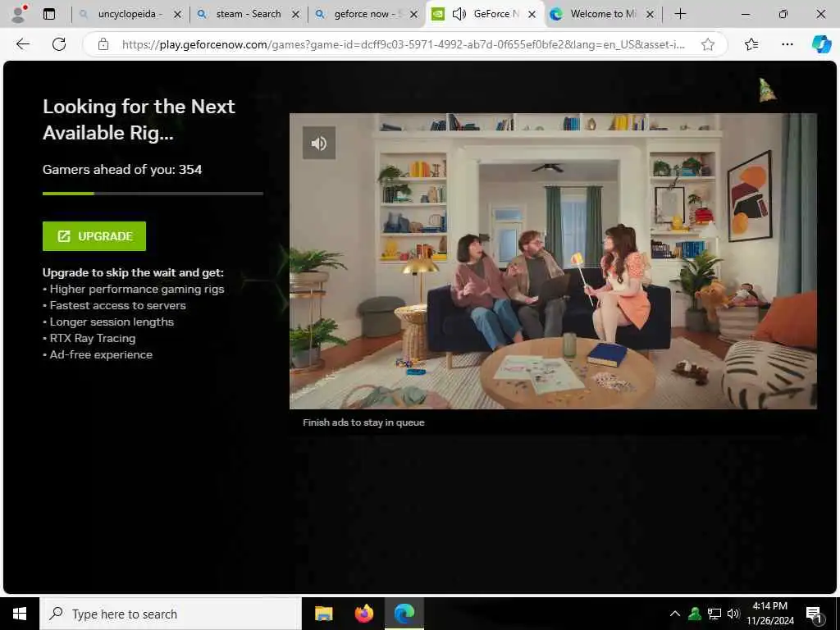Open the Copilot sidebar icon
The width and height of the screenshot is (840, 630).
click(821, 44)
